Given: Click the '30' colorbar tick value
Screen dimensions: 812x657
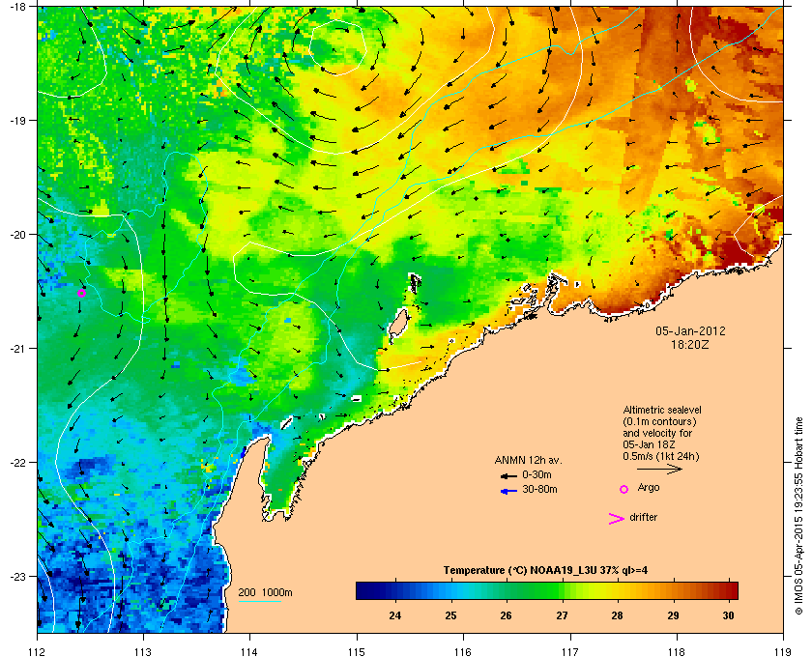Looking at the screenshot, I should (x=728, y=615).
